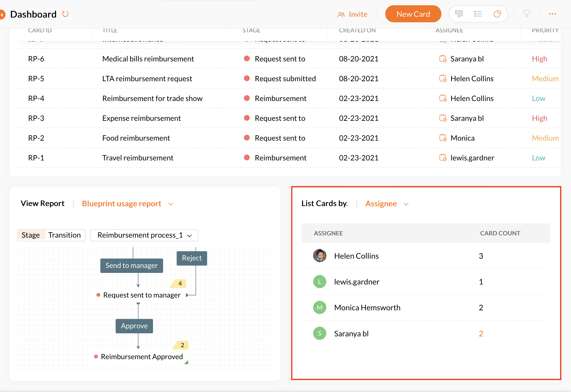Screen dimensions: 571x392
Task: Open the filter funnel icon
Action: [527, 14]
